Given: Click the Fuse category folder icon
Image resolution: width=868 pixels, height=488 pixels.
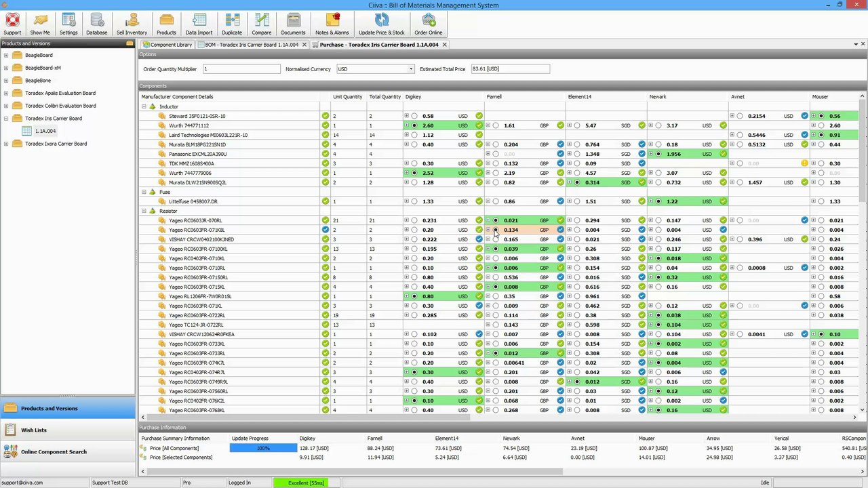Looking at the screenshot, I should (153, 192).
